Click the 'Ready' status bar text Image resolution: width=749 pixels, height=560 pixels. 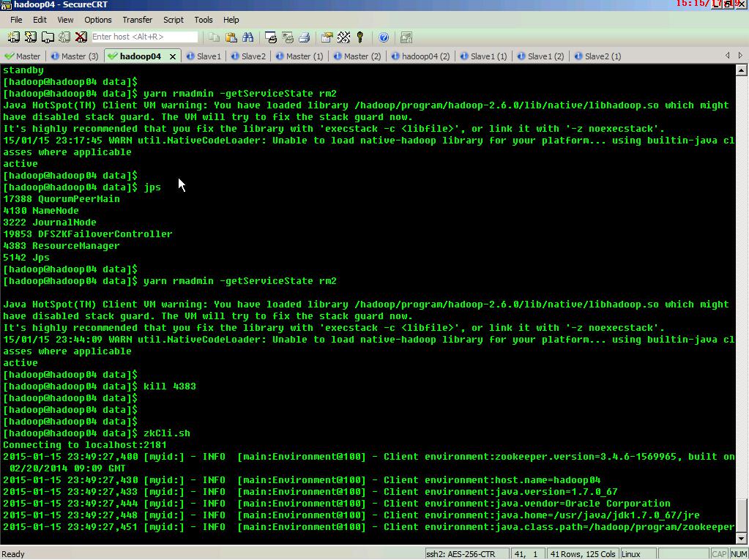pyautogui.click(x=13, y=554)
